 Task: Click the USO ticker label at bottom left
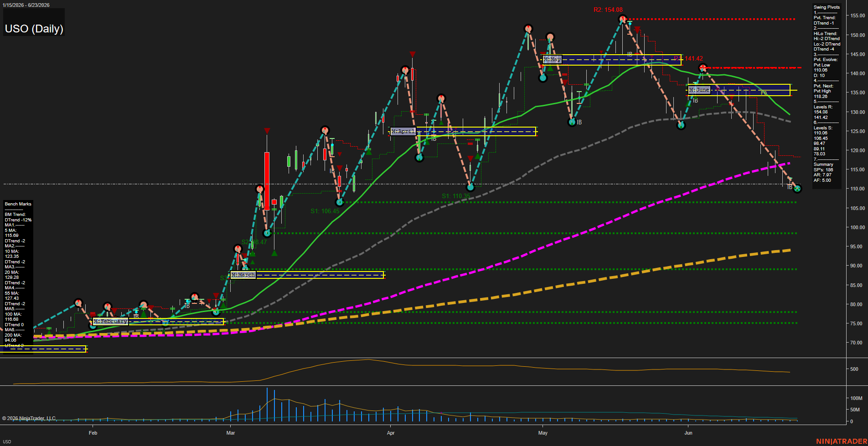(7, 441)
